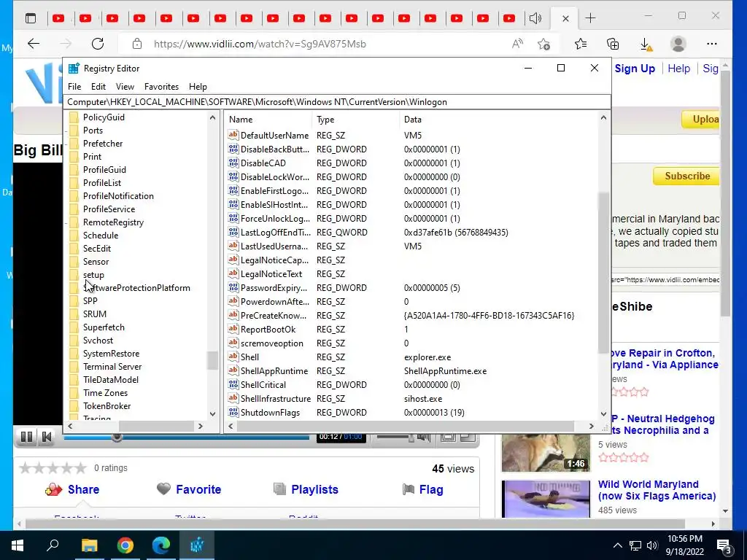
Task: Click the Sign Up link on VidLii
Action: [x=635, y=69]
